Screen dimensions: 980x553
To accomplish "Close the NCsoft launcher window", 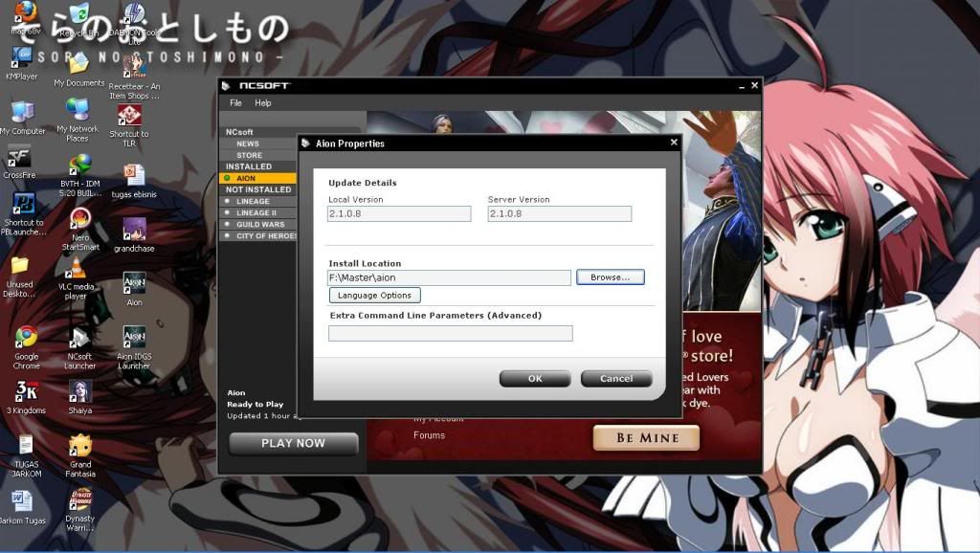I will point(754,85).
